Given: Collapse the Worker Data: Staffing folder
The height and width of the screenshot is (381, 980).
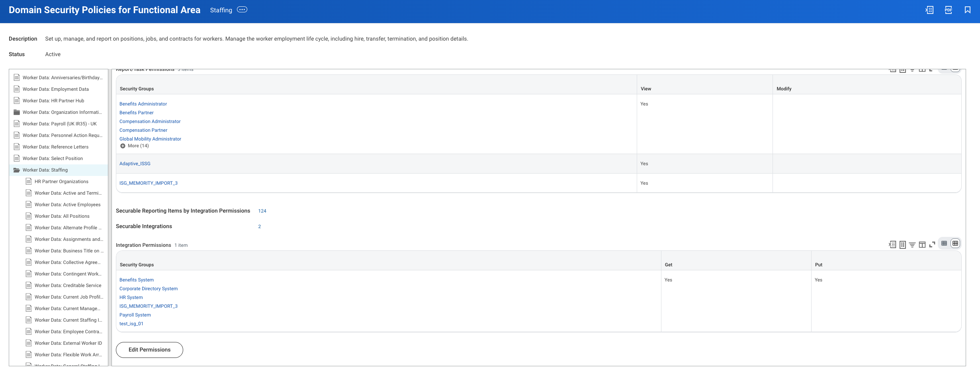Looking at the screenshot, I should [16, 170].
